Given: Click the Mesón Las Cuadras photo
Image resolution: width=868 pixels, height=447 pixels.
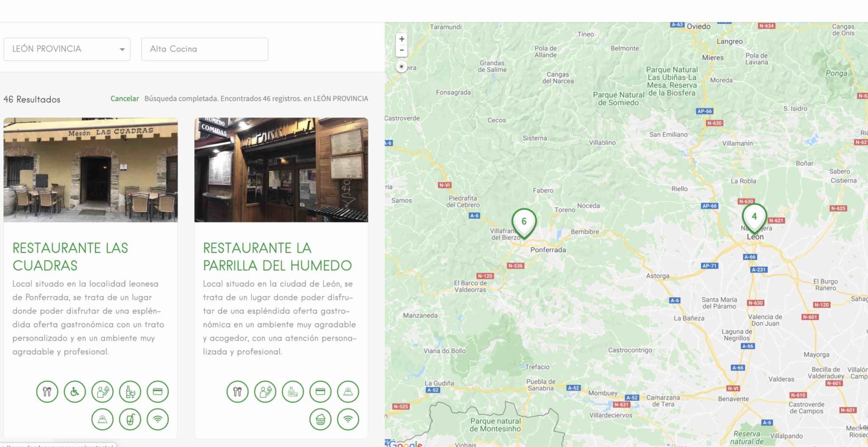Looking at the screenshot, I should (x=90, y=170).
